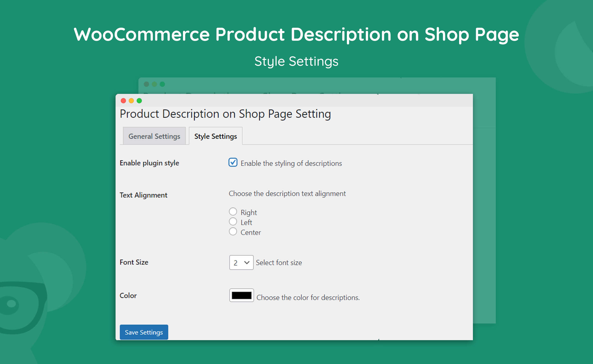Close the settings dialog with red circle
Image resolution: width=593 pixels, height=364 pixels.
[123, 101]
